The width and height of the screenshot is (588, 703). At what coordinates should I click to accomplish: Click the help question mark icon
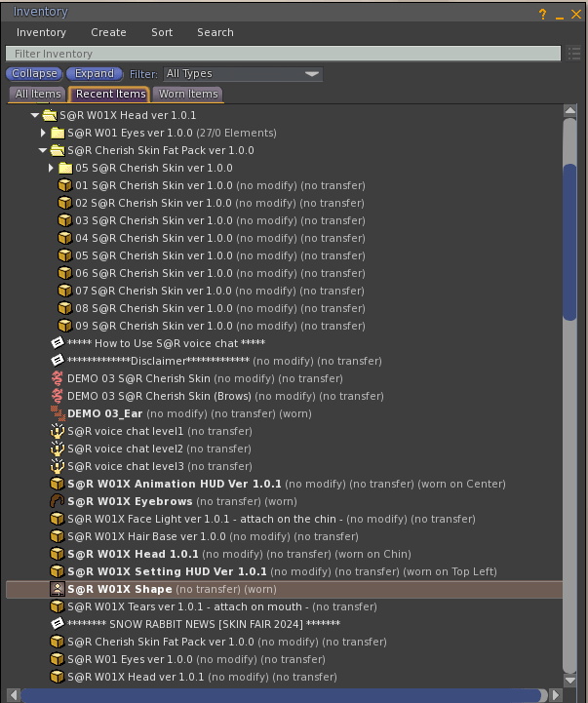click(x=543, y=14)
